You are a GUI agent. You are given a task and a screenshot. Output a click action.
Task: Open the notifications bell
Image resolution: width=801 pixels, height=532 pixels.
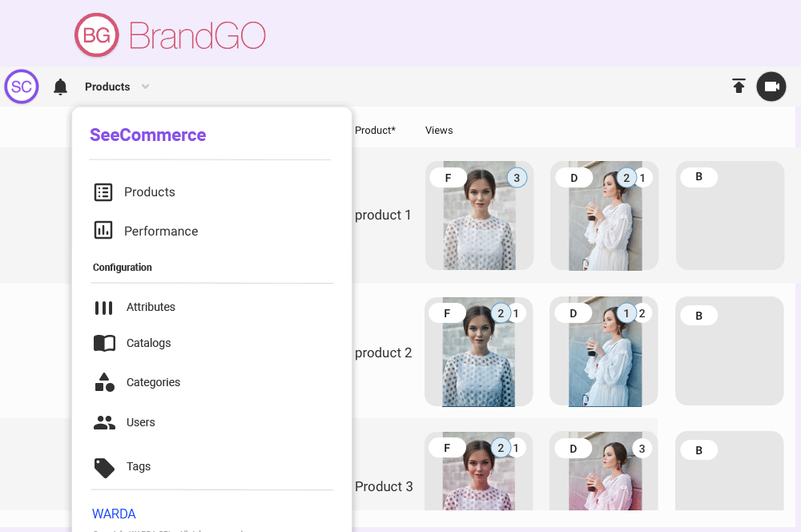point(60,87)
